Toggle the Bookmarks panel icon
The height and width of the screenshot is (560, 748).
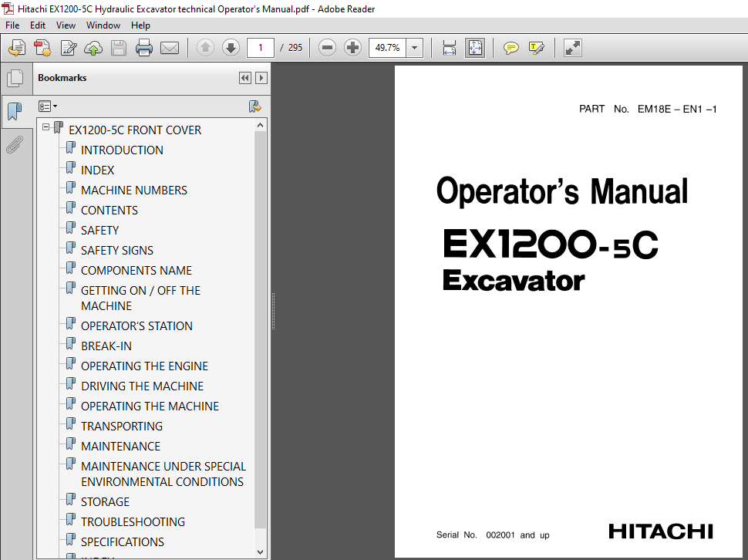point(15,111)
